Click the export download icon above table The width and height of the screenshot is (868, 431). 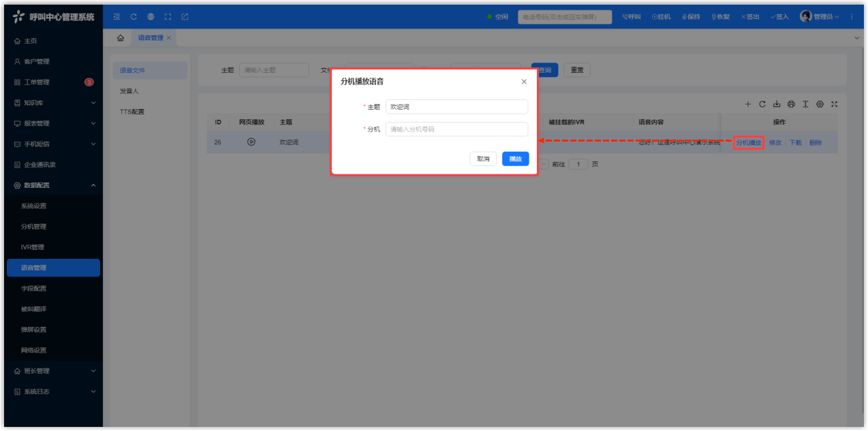click(777, 104)
